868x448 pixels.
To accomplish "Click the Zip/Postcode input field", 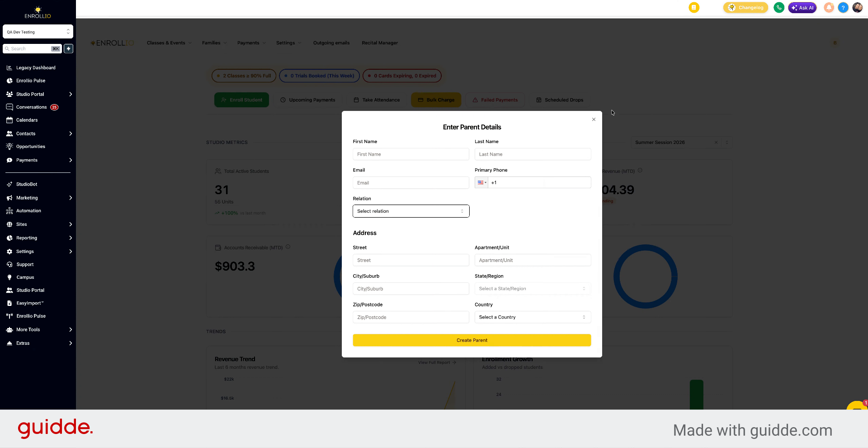I will [411, 317].
